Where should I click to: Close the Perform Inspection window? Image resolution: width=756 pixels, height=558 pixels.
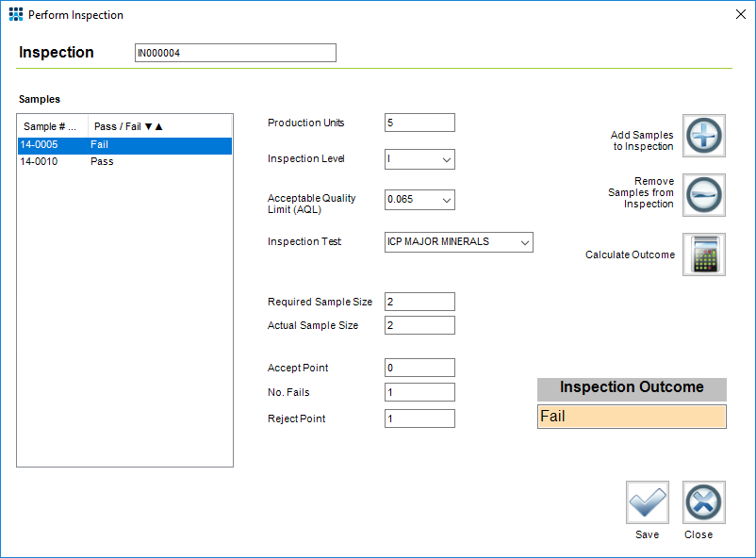point(738,15)
